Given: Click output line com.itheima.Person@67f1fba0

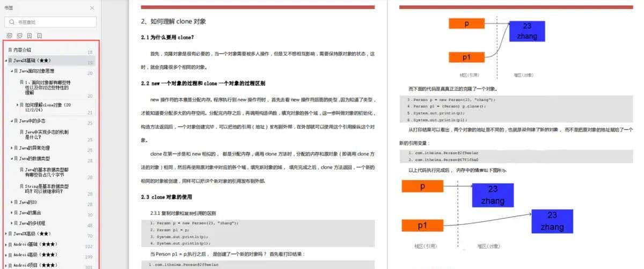Looking at the screenshot, I should tap(443, 159).
